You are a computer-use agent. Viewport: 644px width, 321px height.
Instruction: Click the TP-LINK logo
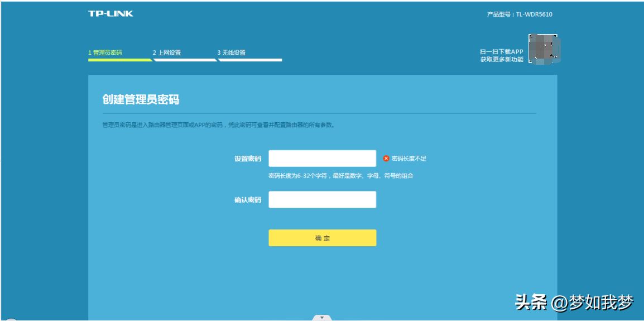[x=110, y=13]
